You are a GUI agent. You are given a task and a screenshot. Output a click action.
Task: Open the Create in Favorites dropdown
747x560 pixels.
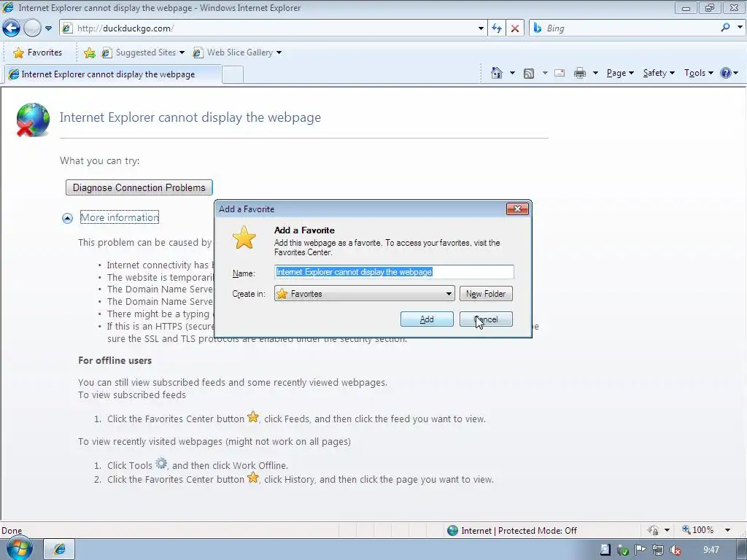(365, 294)
